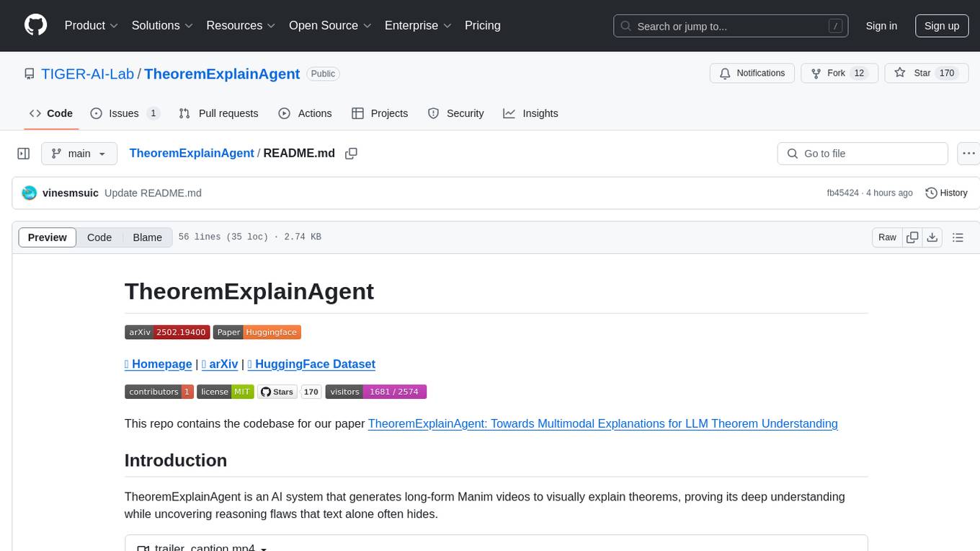
Task: Click the arXiv 2502.19400 badge
Action: 167,332
